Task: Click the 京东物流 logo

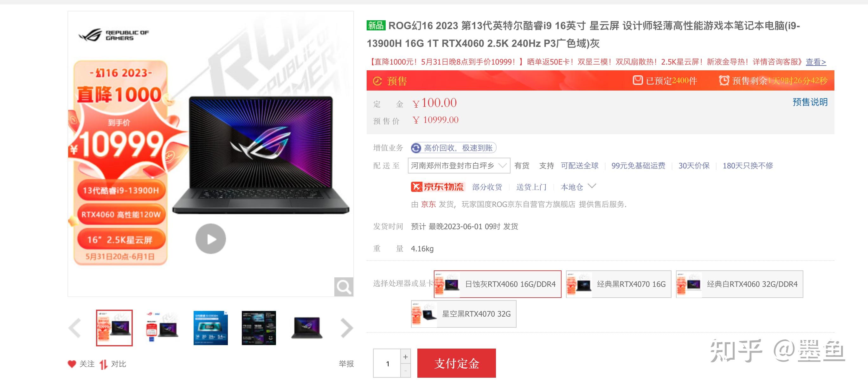Action: 437,187
